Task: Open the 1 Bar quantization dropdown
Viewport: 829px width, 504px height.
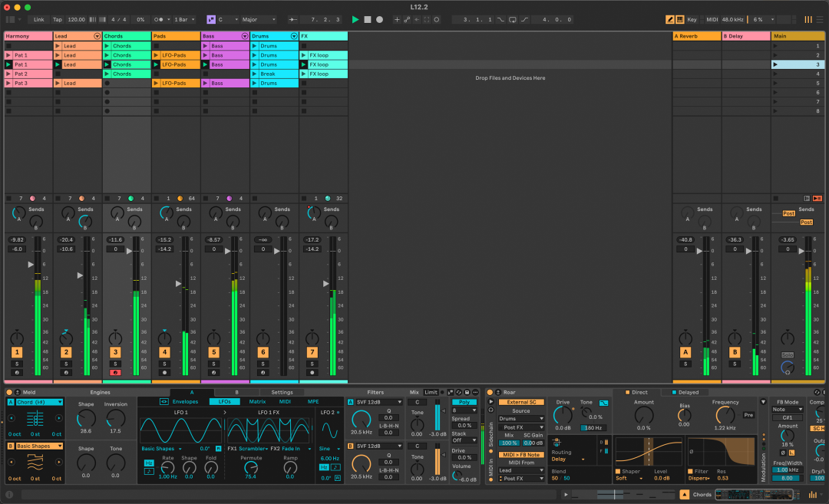Action: click(x=184, y=19)
